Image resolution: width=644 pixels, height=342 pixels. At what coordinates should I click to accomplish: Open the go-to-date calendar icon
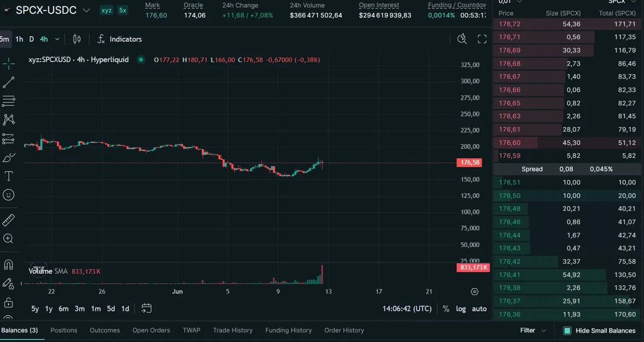point(147,308)
